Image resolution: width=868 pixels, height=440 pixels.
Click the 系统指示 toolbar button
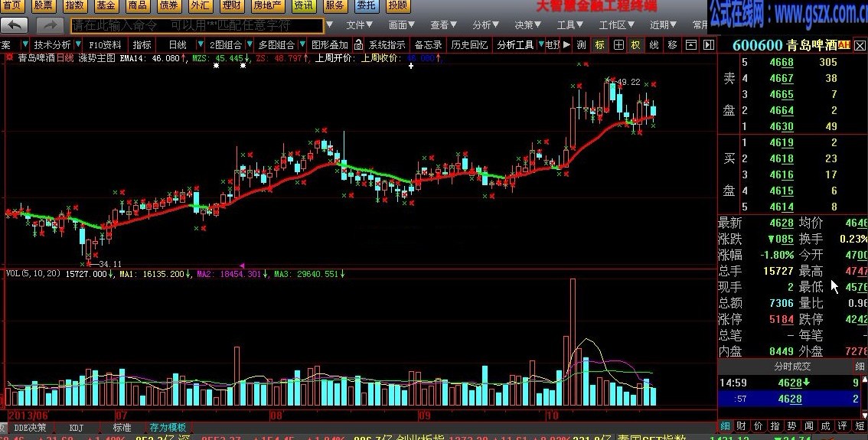387,45
